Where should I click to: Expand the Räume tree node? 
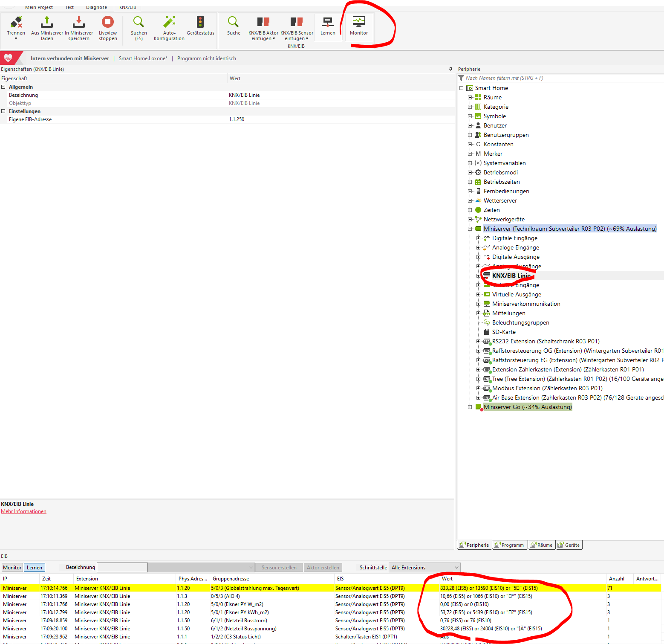point(470,98)
